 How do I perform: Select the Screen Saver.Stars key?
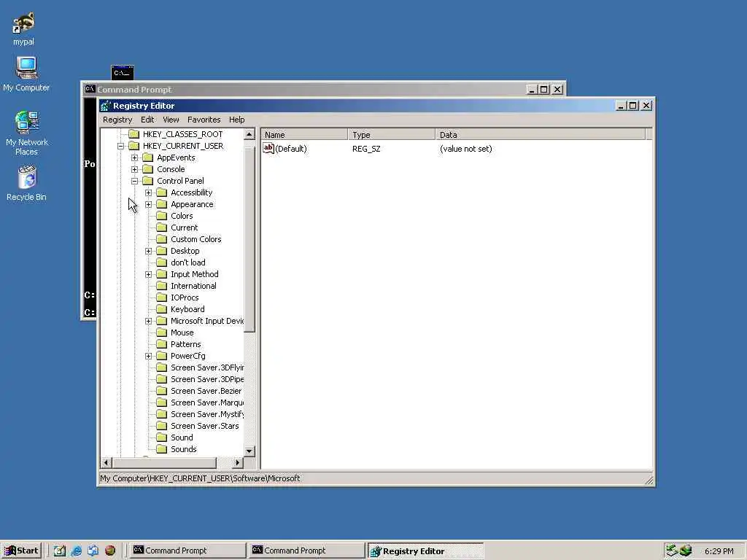(x=205, y=426)
